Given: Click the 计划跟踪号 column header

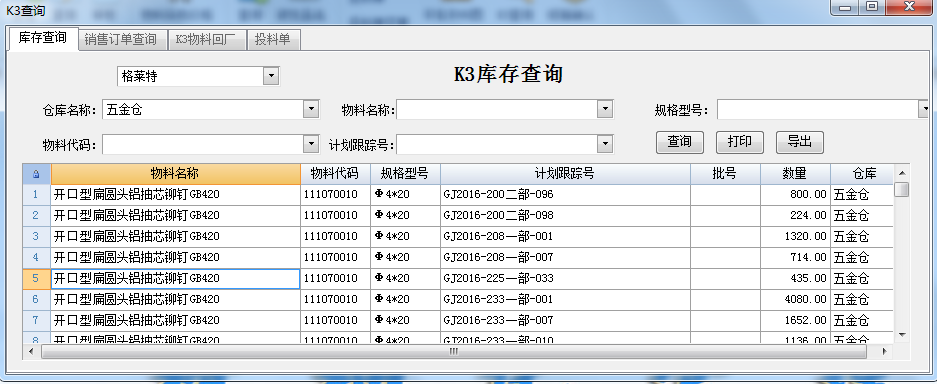Looking at the screenshot, I should (x=565, y=174).
